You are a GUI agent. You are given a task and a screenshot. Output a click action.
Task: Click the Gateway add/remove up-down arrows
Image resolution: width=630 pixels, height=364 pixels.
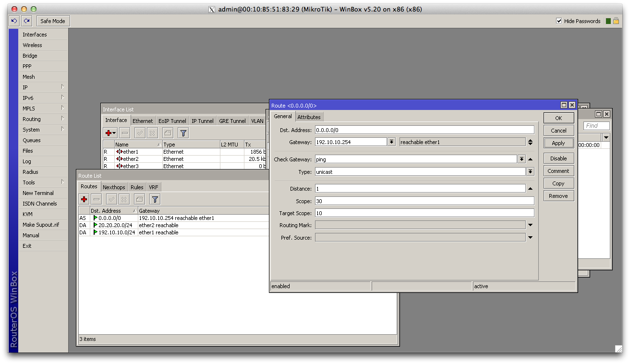click(530, 142)
